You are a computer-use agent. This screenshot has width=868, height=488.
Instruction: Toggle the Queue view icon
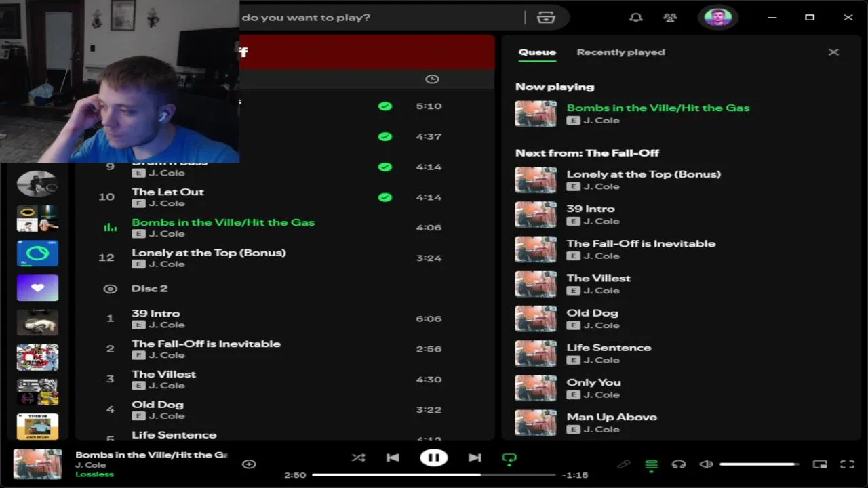pos(651,464)
